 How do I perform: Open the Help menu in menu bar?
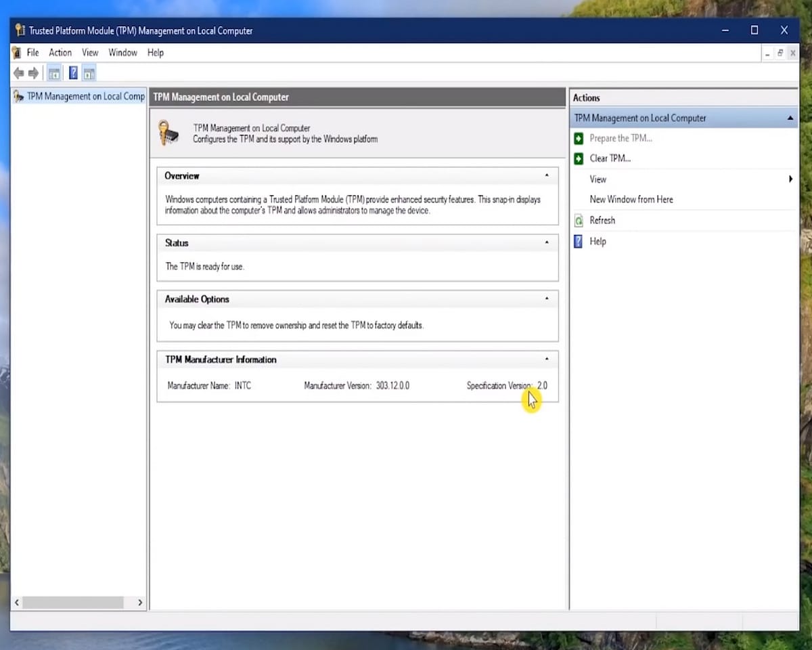coord(156,53)
